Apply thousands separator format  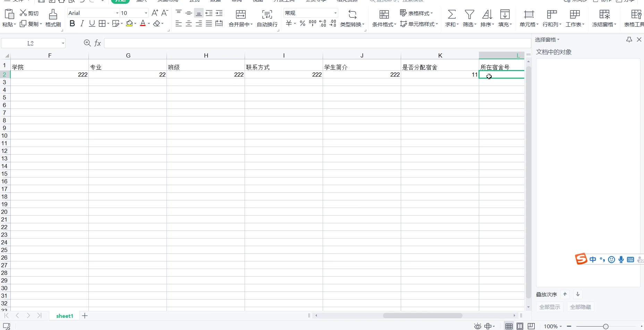313,23
